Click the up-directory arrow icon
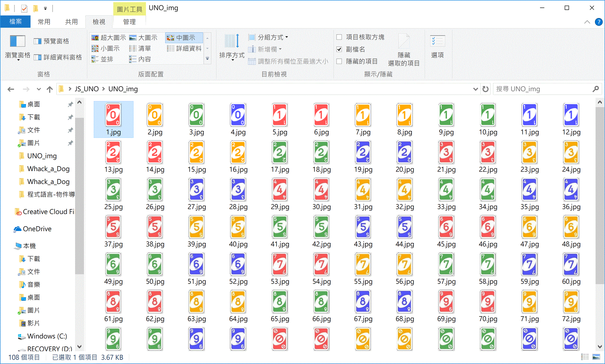Screen dimensions: 605x364 50,89
